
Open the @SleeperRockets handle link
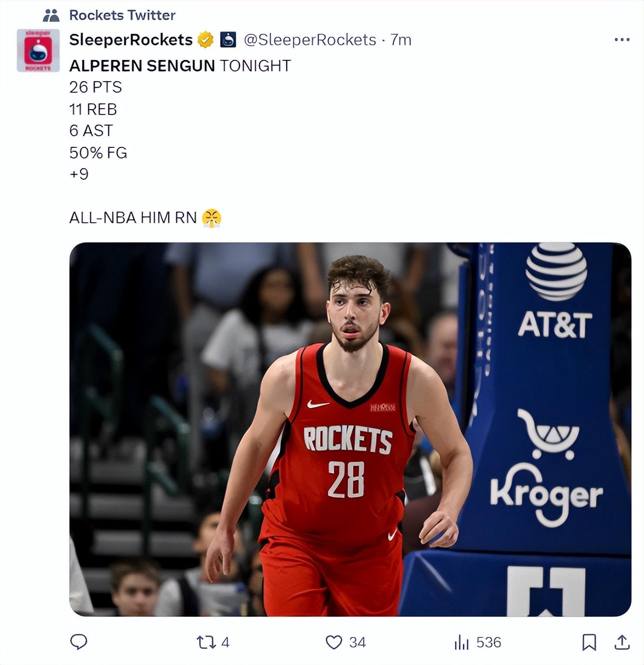310,40
